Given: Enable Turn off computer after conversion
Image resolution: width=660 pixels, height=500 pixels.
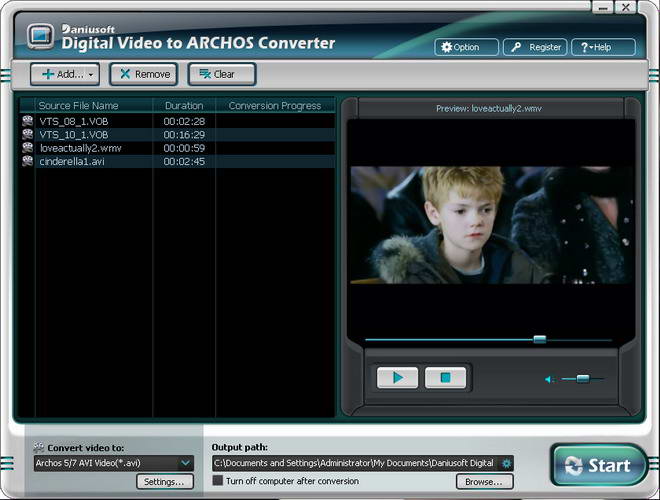Looking at the screenshot, I should [x=218, y=480].
